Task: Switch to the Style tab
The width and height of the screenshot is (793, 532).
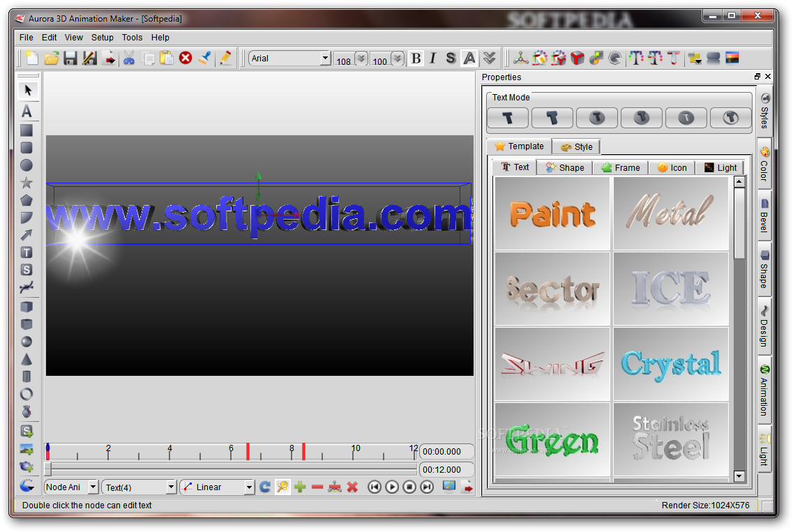Action: pyautogui.click(x=576, y=146)
